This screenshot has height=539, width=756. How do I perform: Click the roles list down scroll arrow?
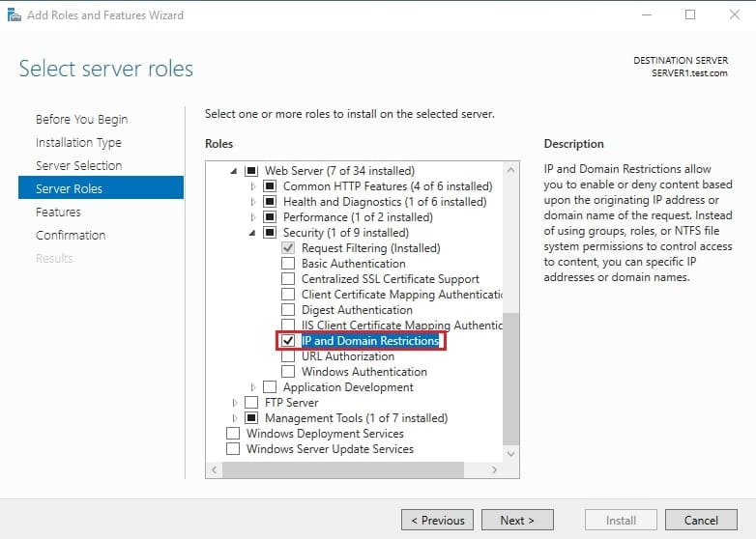511,453
